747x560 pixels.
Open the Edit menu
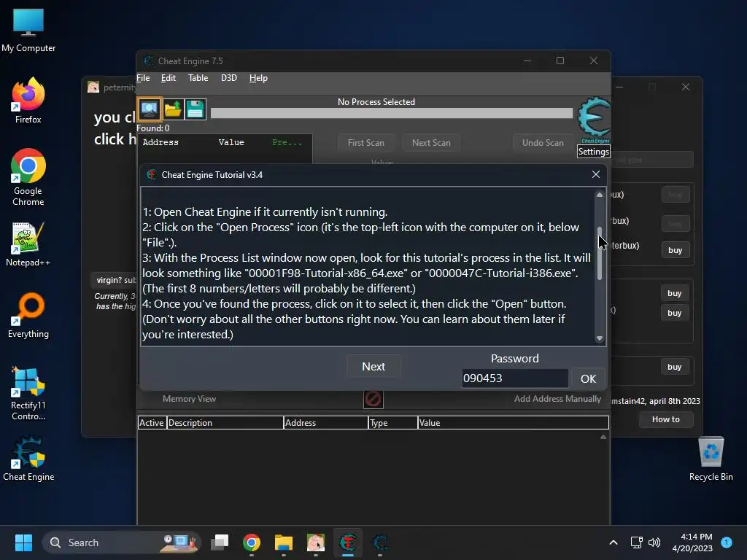[x=169, y=78]
